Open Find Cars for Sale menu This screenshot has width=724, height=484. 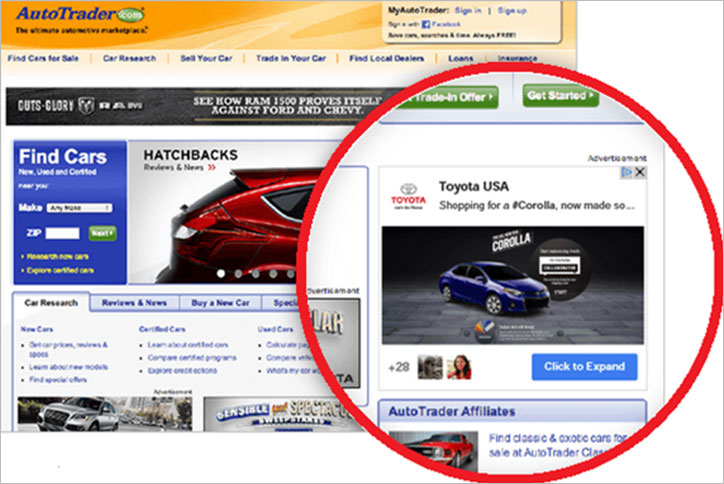[43, 58]
